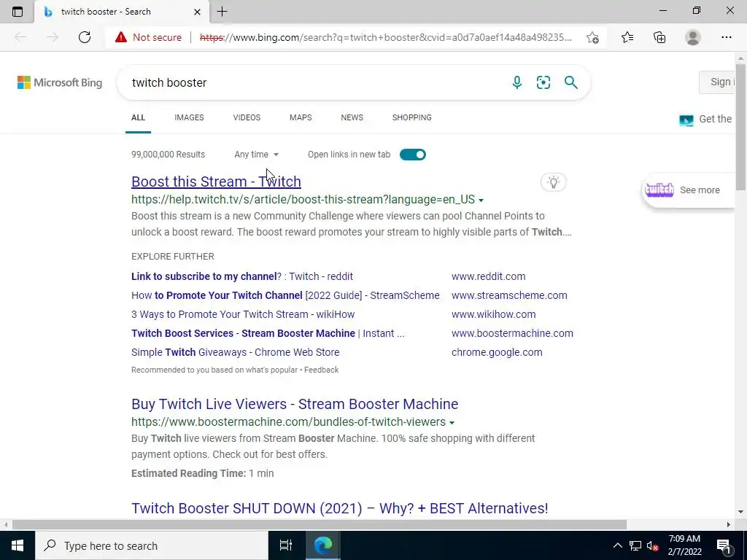Click the Microsoft Bing logo
The height and width of the screenshot is (560, 747).
[x=60, y=82]
